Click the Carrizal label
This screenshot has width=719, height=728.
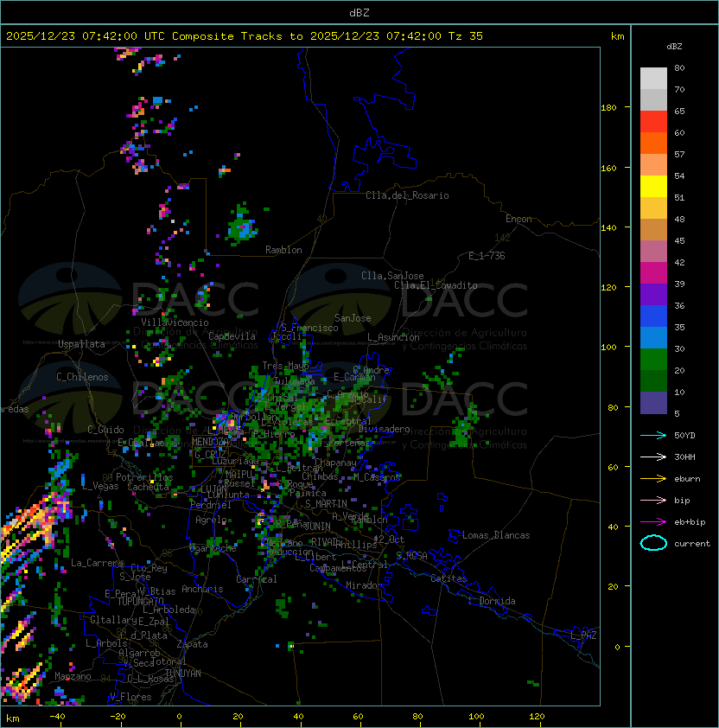point(257,579)
